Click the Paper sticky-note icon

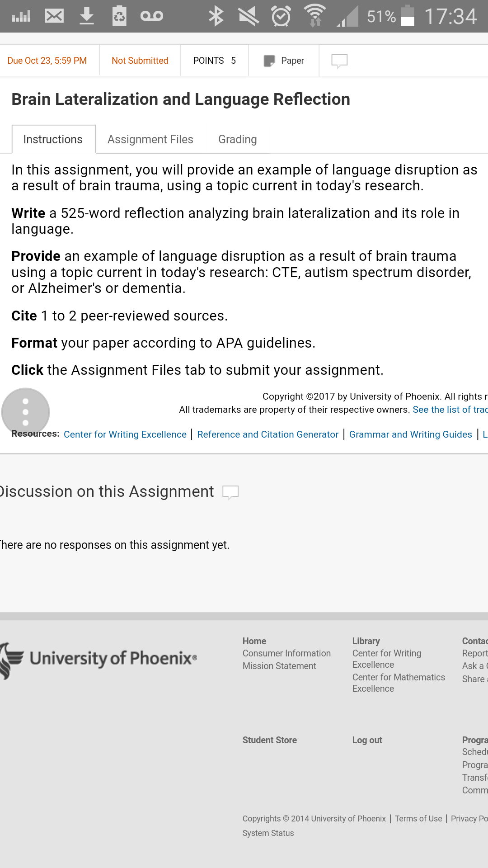tap(269, 61)
